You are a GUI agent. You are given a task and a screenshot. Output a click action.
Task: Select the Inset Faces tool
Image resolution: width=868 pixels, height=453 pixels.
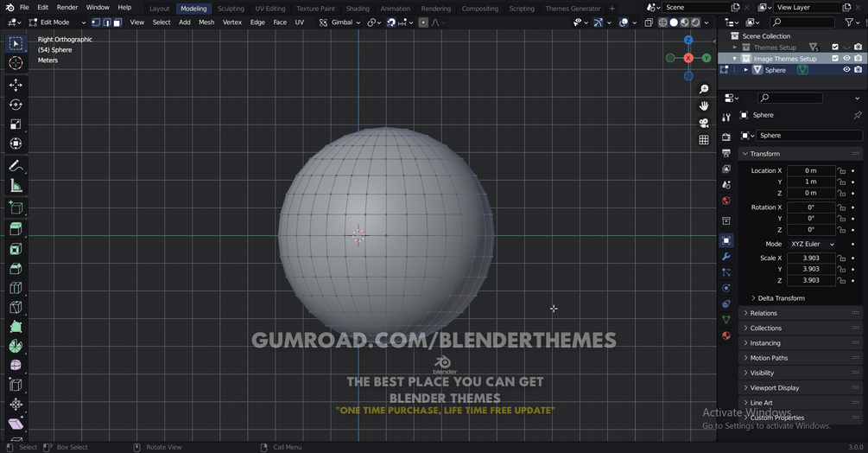pos(16,249)
